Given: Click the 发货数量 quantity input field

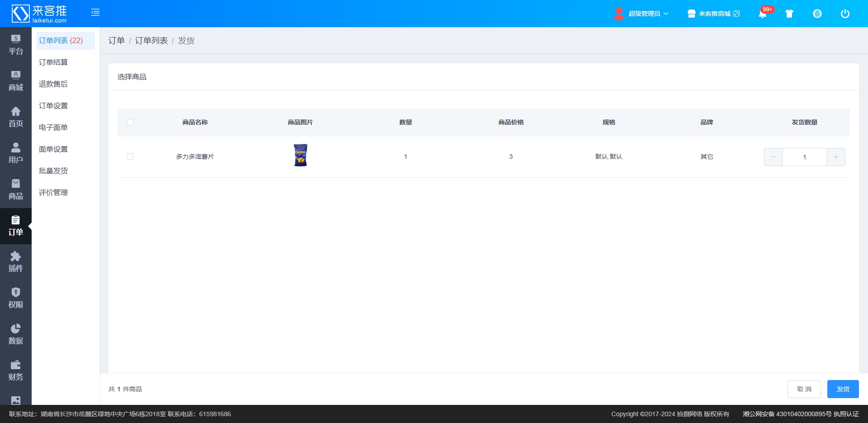Looking at the screenshot, I should pos(804,157).
